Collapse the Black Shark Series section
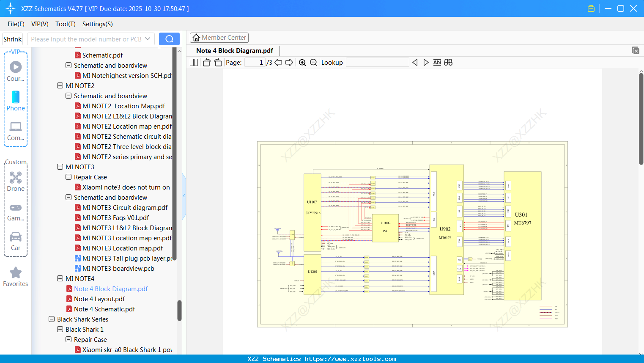Viewport: 644px width, 363px height. pyautogui.click(x=51, y=319)
